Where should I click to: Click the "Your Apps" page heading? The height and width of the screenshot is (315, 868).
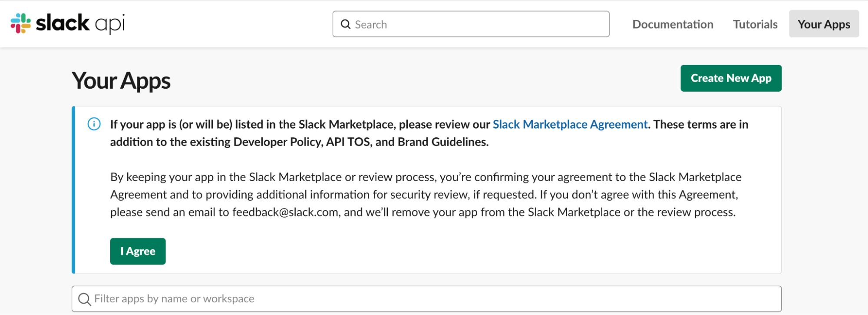pos(121,81)
